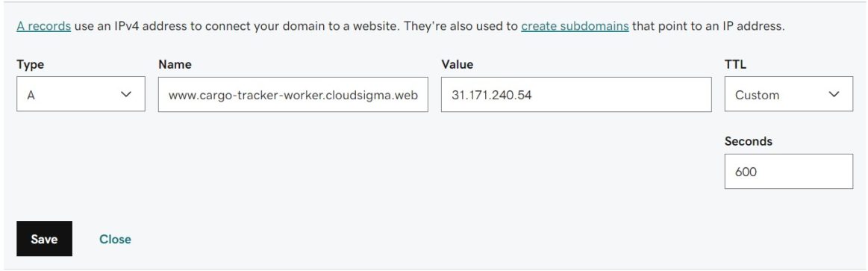The height and width of the screenshot is (271, 868).
Task: Click the TTL field label
Action: [735, 64]
